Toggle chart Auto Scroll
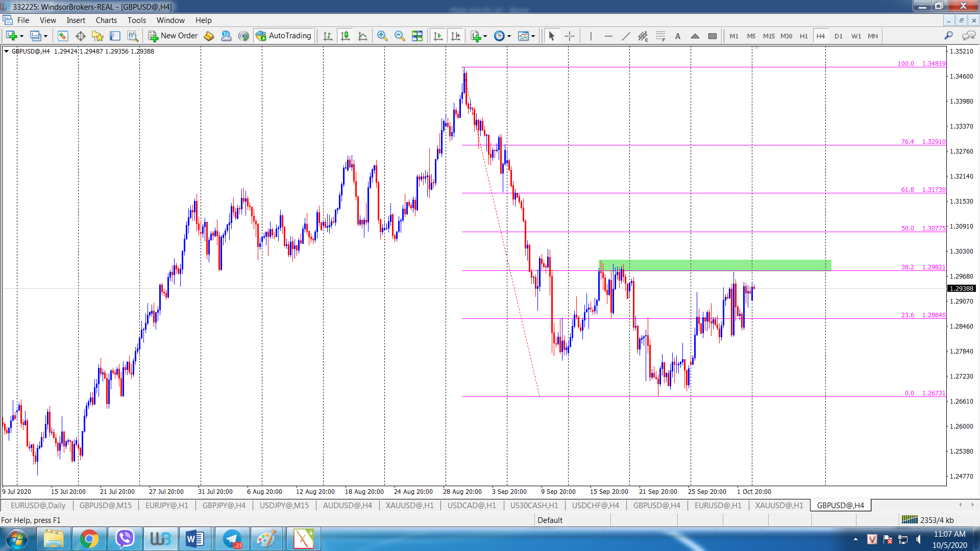 pos(438,36)
